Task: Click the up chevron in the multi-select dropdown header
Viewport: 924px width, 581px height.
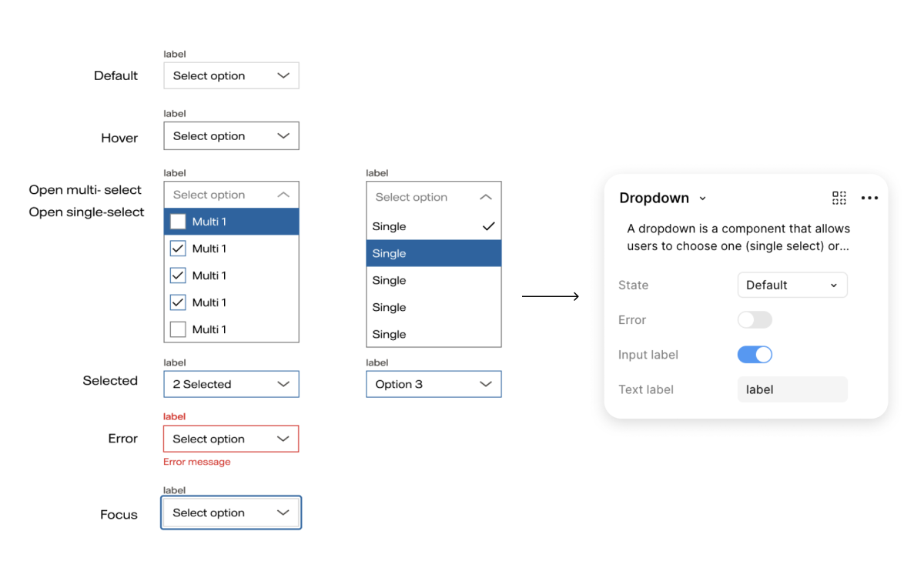Action: [283, 195]
